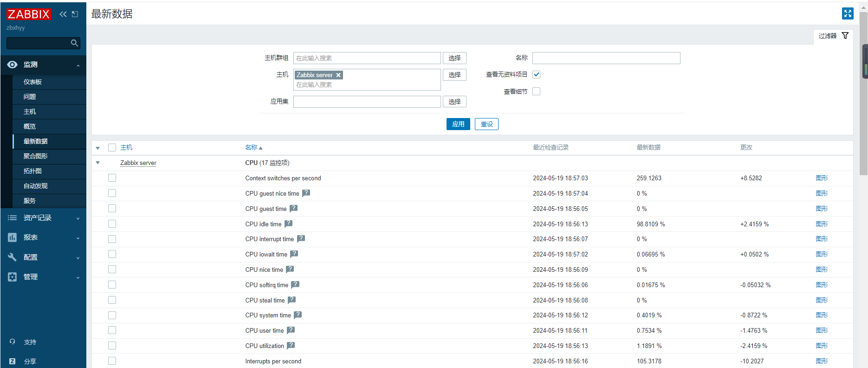868x368 pixels.
Task: Check Context switches per second row
Action: [112, 178]
